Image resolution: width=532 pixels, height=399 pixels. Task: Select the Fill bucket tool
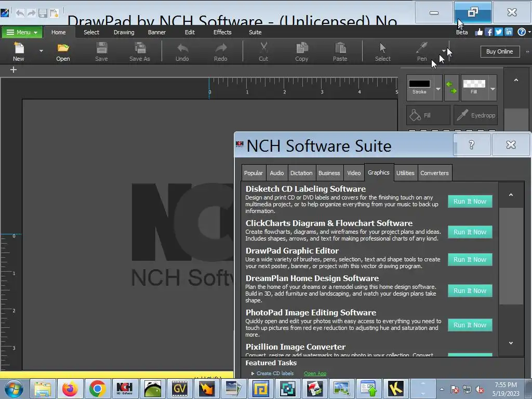428,115
